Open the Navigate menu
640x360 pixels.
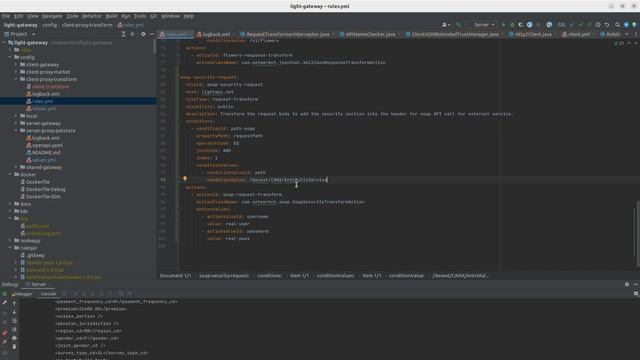pyautogui.click(x=52, y=16)
